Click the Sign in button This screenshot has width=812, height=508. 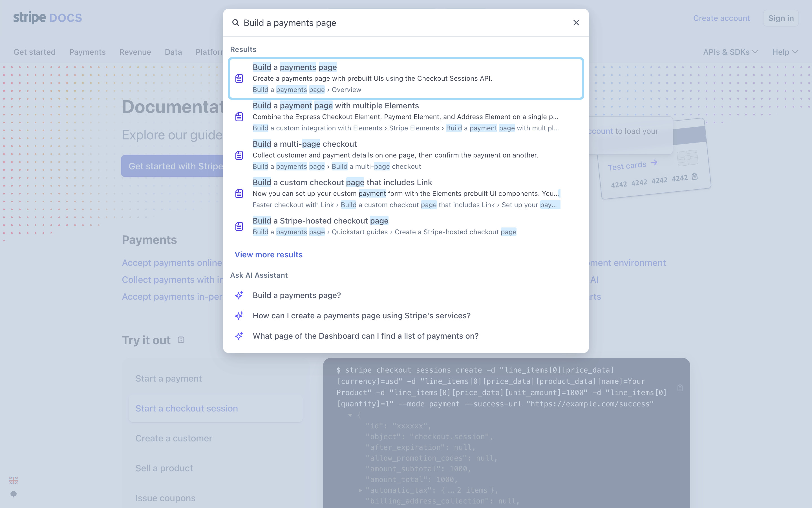(x=781, y=18)
